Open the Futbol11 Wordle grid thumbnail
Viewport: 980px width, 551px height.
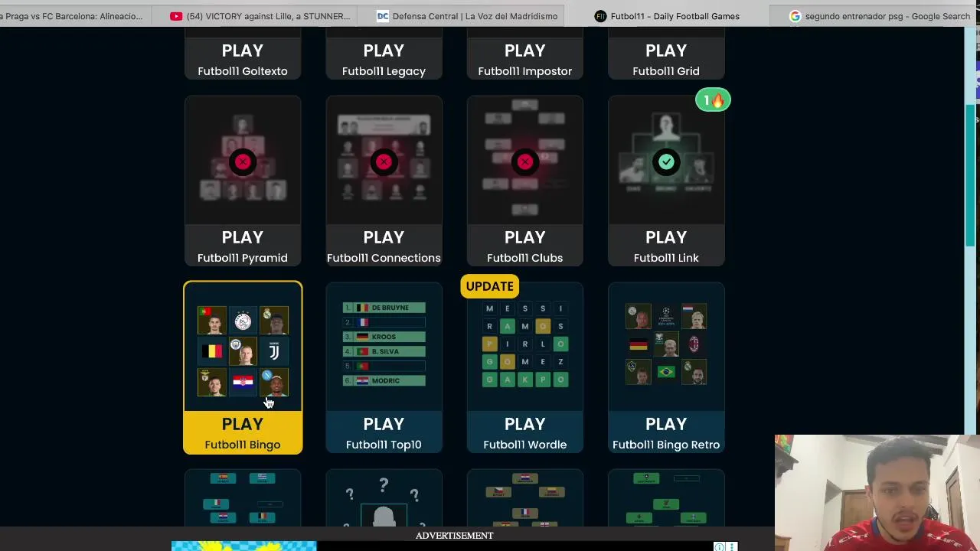pos(524,347)
